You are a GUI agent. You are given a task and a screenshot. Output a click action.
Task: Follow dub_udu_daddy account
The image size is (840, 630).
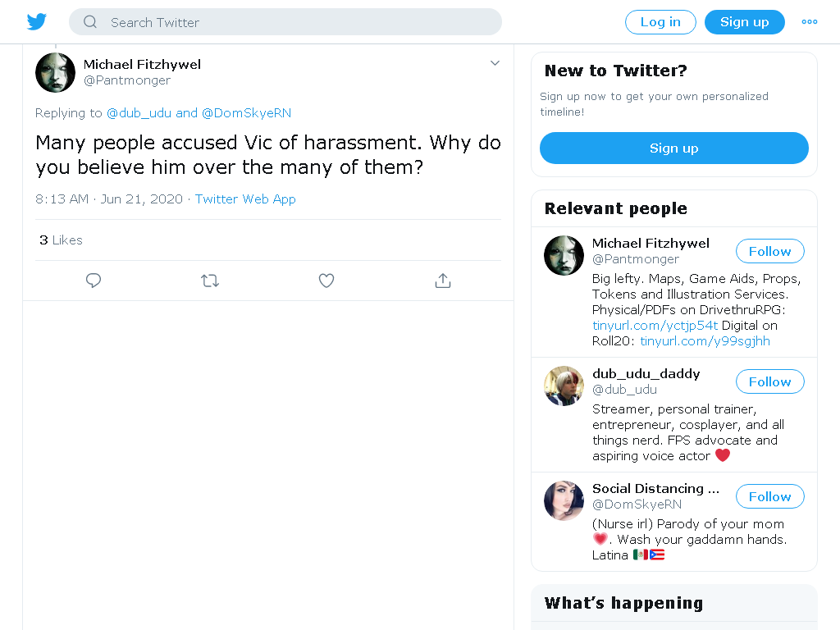click(769, 382)
